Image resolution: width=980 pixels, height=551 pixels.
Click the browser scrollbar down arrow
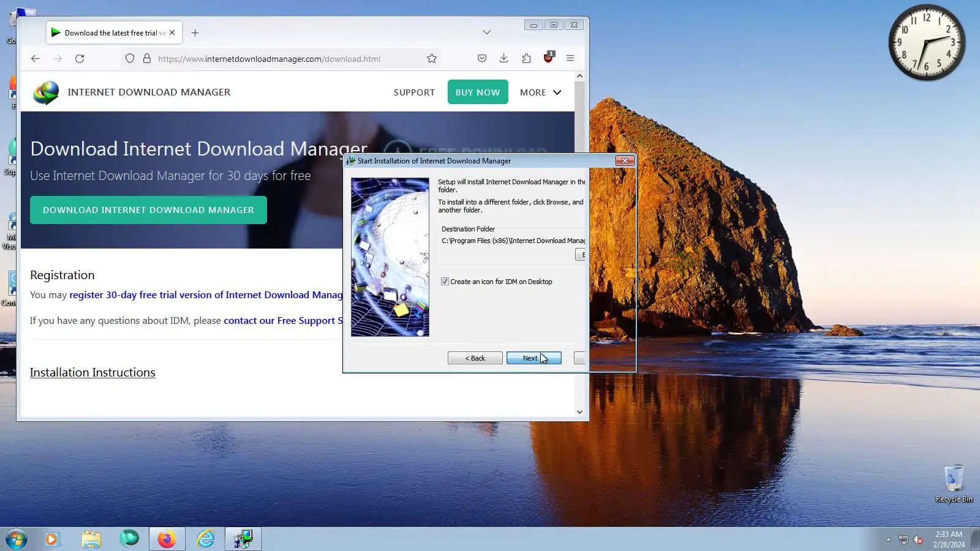(579, 412)
